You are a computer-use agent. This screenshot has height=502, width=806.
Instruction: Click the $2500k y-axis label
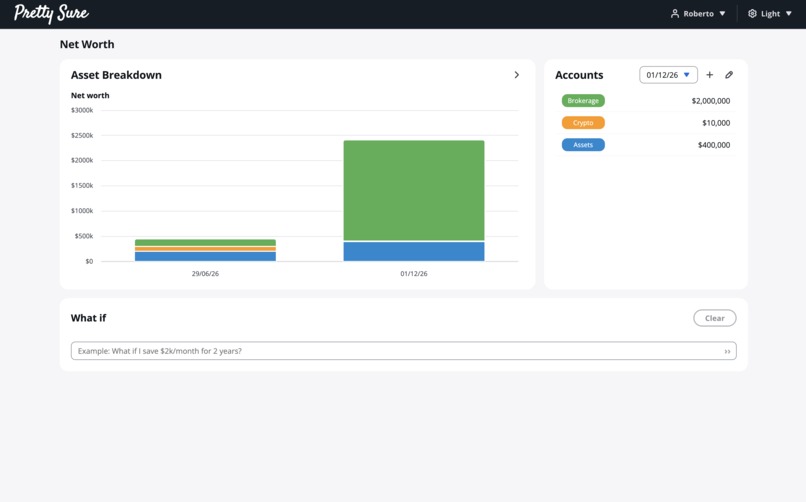(x=82, y=136)
